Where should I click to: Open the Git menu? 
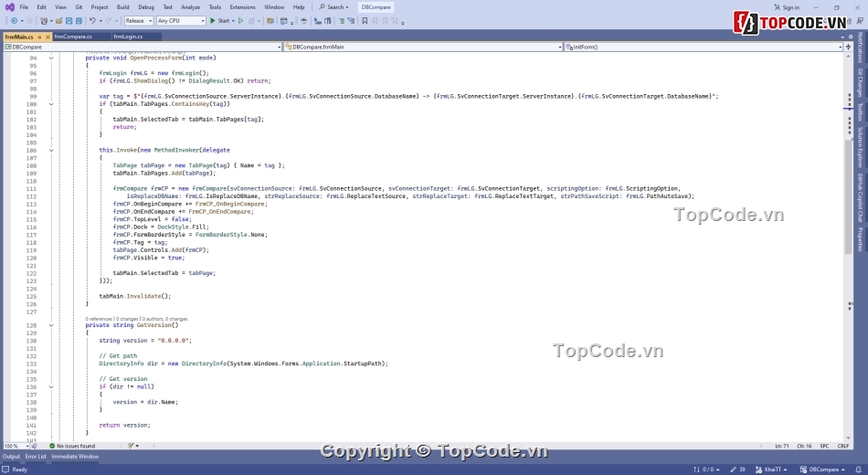pos(79,7)
